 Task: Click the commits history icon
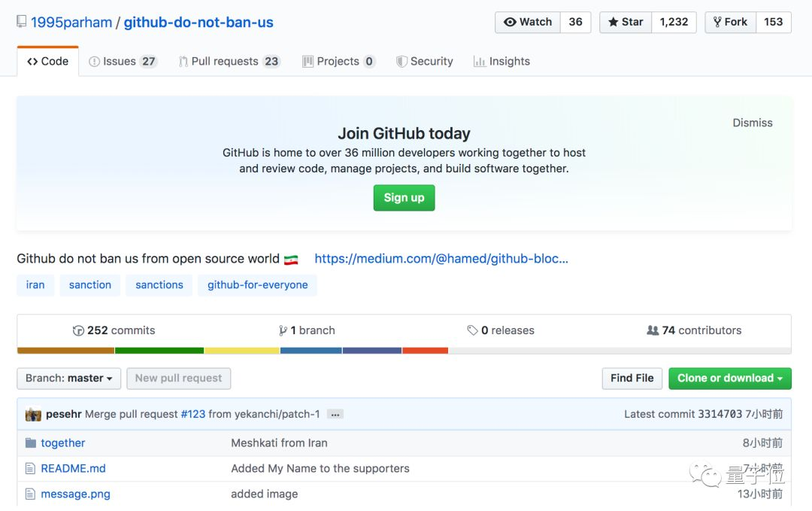[78, 330]
